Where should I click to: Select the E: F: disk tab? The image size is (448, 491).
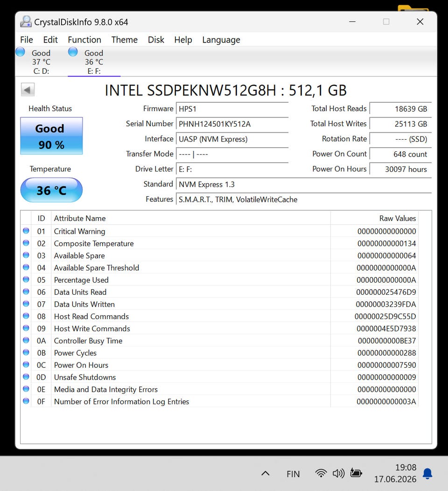(94, 61)
